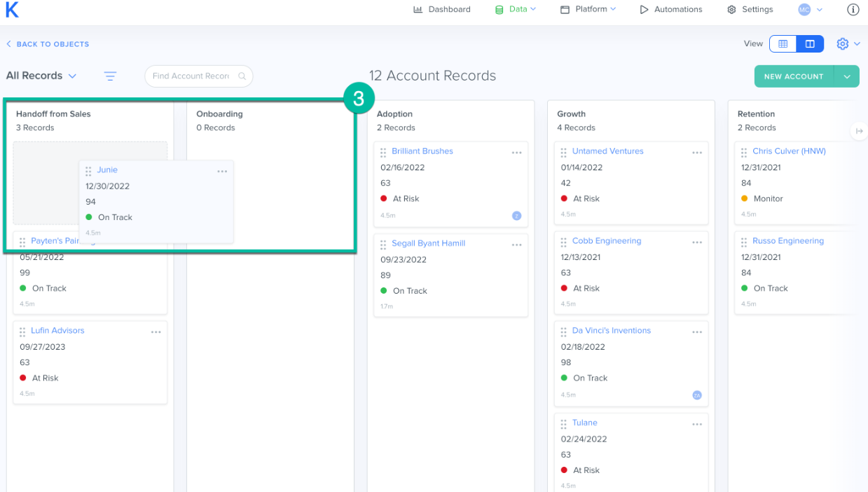
Task: Open Segall Byant Hamill card options
Action: (x=517, y=245)
